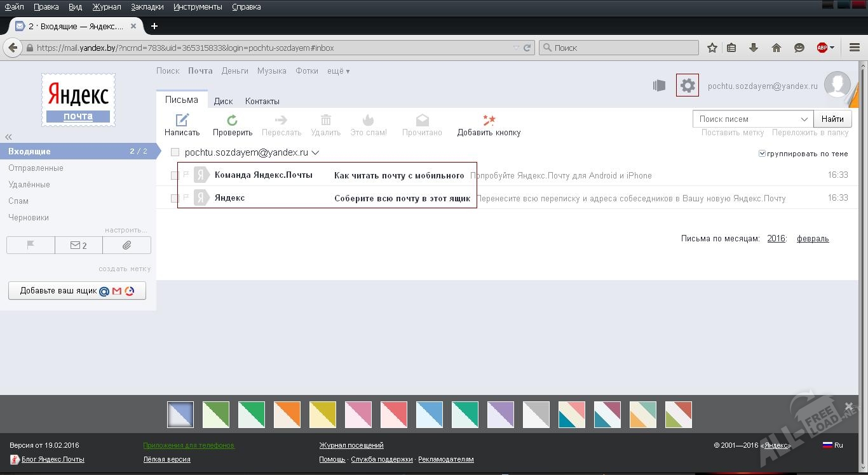Tick the checkbox for Команда Яндекс.Почты message
The width and height of the screenshot is (868, 475).
(175, 175)
